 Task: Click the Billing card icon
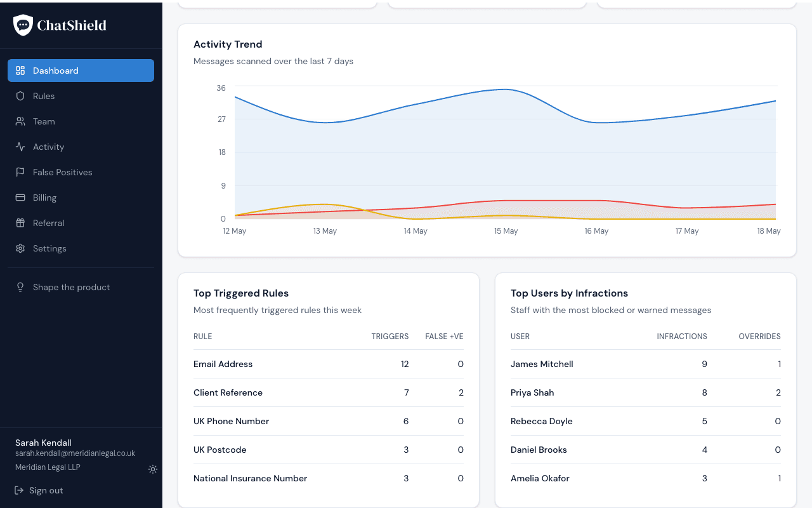[x=20, y=197]
